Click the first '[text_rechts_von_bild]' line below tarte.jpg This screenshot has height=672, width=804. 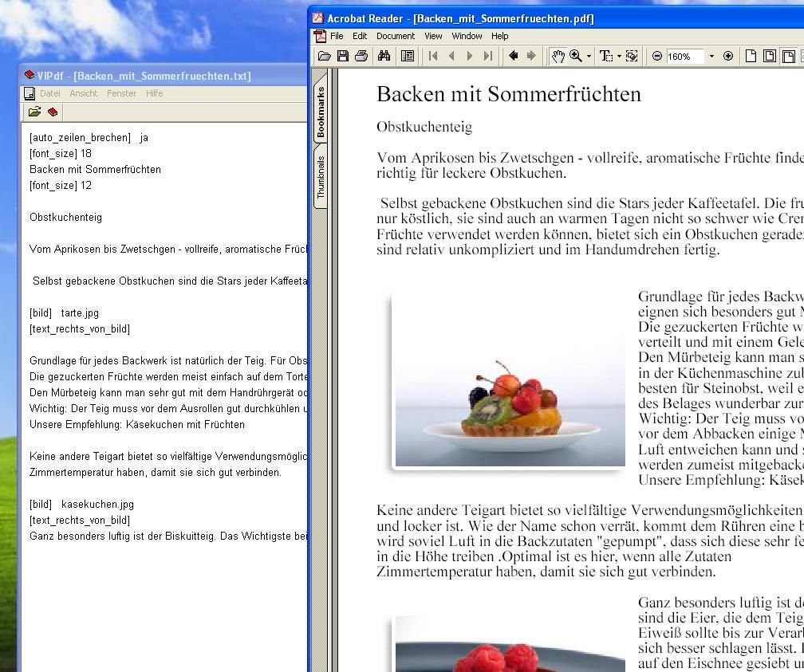(80, 328)
